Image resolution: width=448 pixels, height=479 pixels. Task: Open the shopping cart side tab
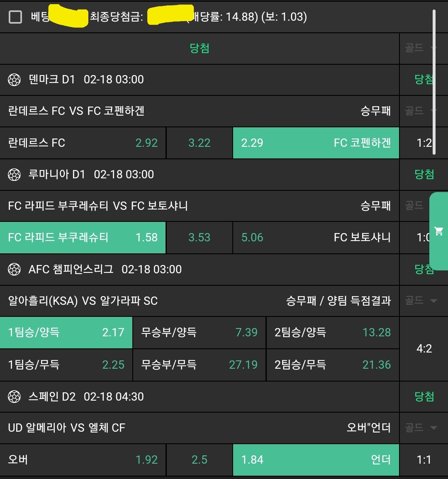(x=438, y=231)
